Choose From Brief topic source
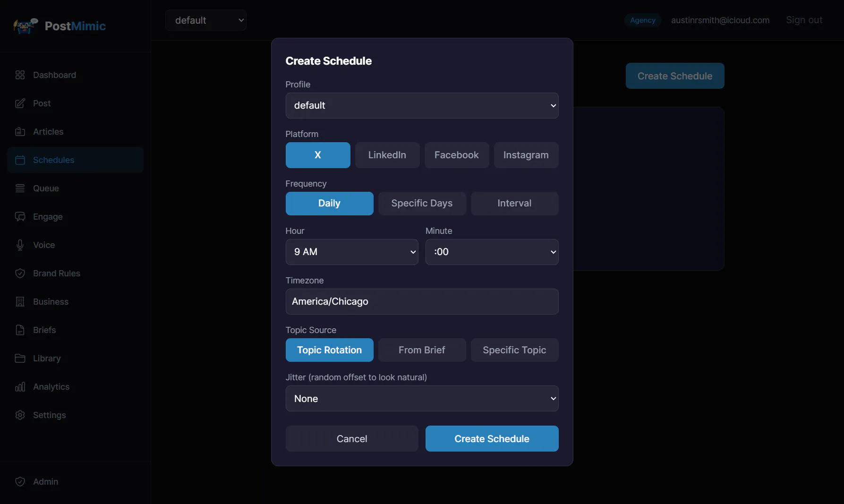The width and height of the screenshot is (844, 504). click(x=422, y=350)
